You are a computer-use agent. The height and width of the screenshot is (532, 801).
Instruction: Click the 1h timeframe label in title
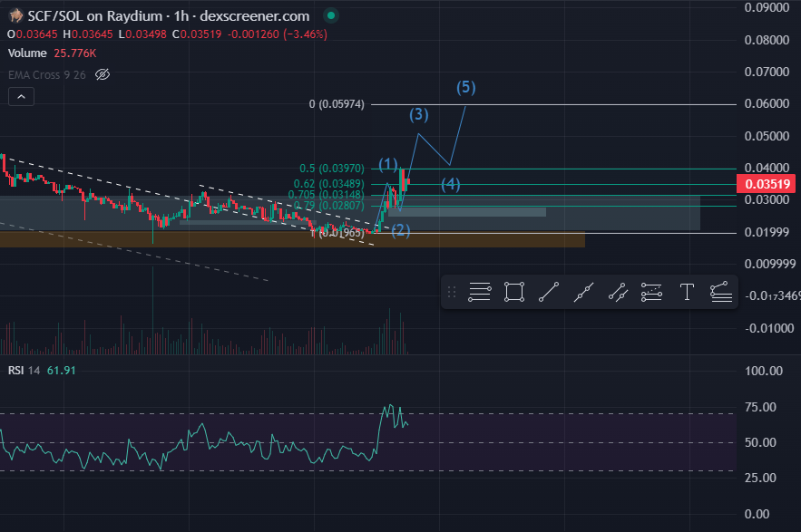coord(181,16)
